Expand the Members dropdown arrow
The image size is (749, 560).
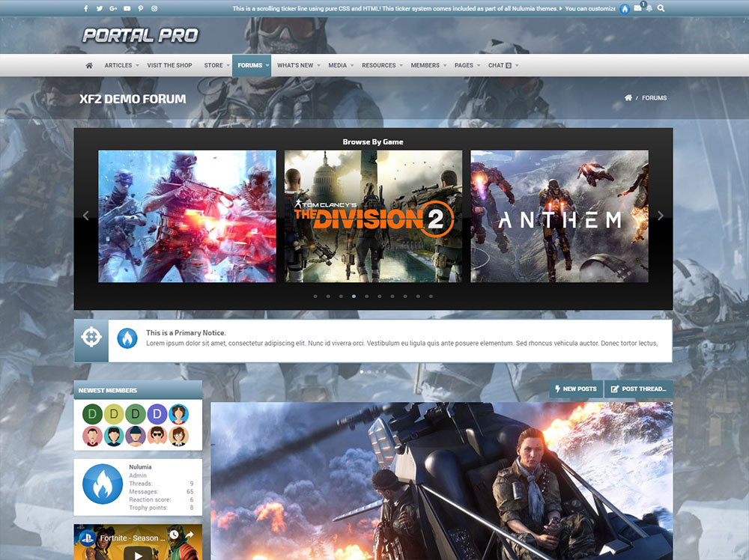pyautogui.click(x=445, y=65)
